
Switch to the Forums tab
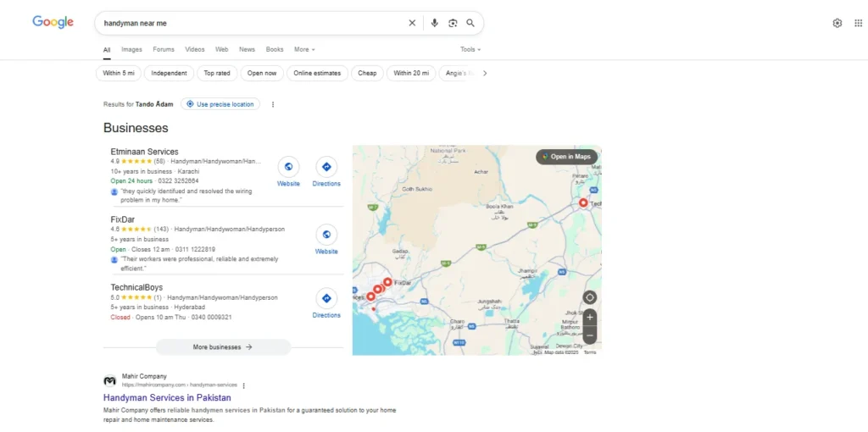(x=164, y=49)
